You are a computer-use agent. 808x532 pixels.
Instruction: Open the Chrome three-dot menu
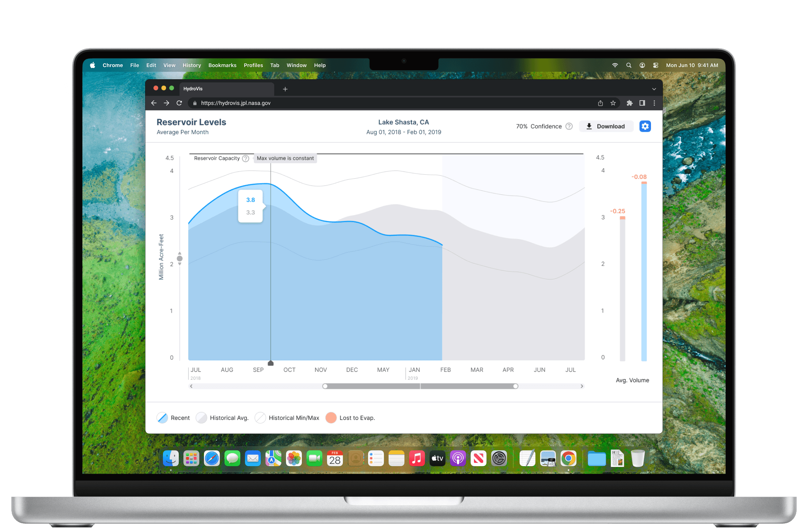(654, 103)
